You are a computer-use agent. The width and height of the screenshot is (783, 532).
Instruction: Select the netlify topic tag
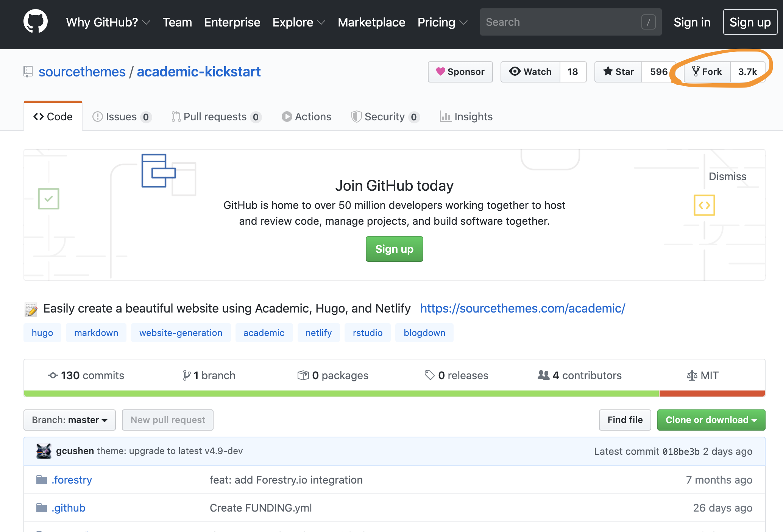[318, 333]
